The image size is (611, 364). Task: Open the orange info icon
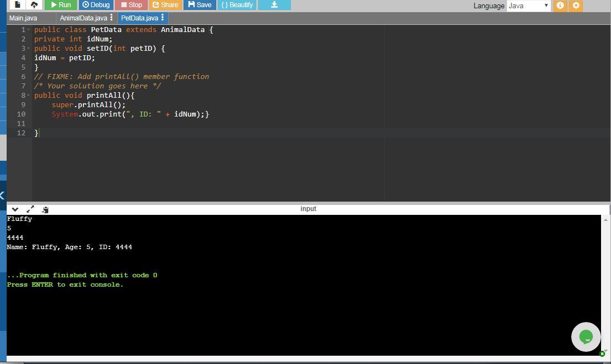[560, 6]
